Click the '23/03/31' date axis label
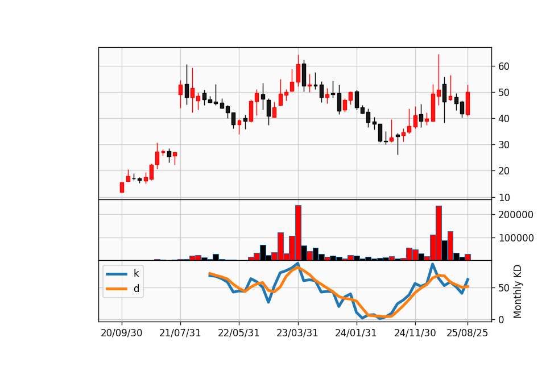Image resolution: width=546 pixels, height=392 pixels. tap(297, 333)
